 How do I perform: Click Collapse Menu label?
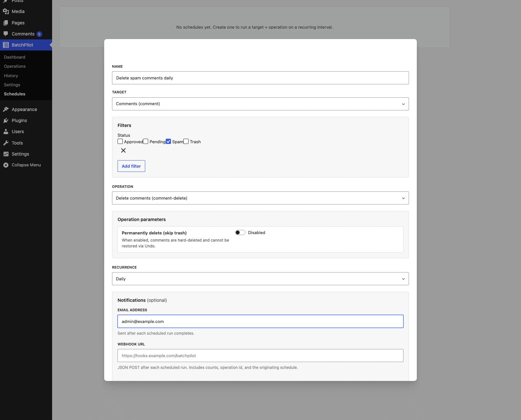click(x=26, y=165)
